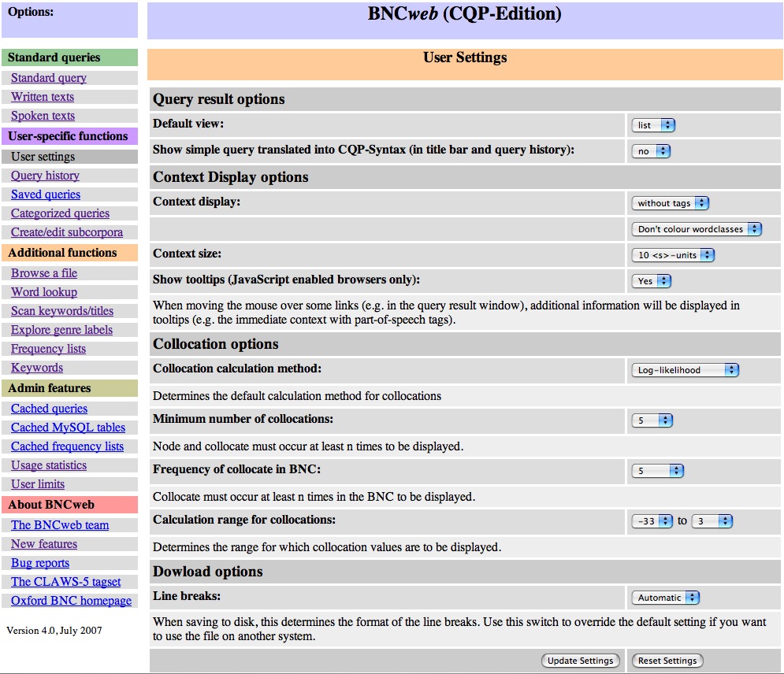Open the Context display tags dropdown

coord(671,203)
